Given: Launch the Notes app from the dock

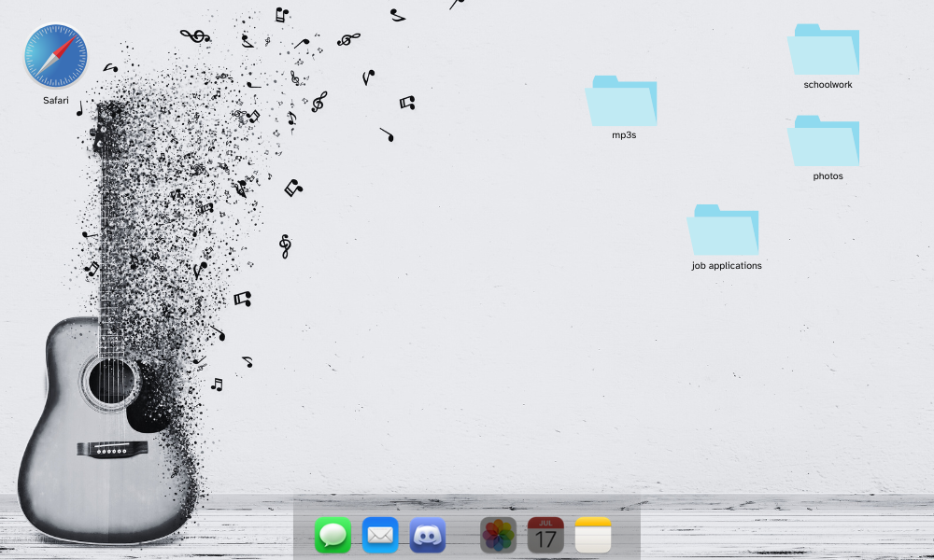Looking at the screenshot, I should pyautogui.click(x=593, y=536).
